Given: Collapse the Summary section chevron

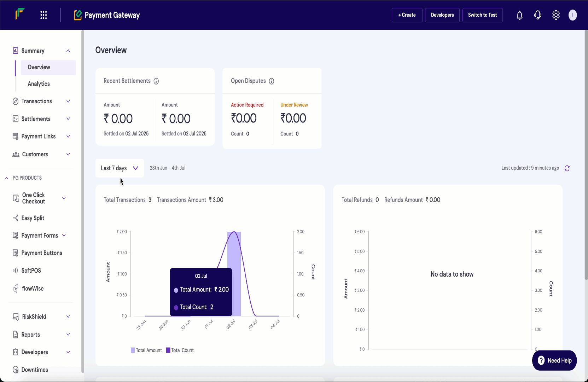Looking at the screenshot, I should [68, 51].
